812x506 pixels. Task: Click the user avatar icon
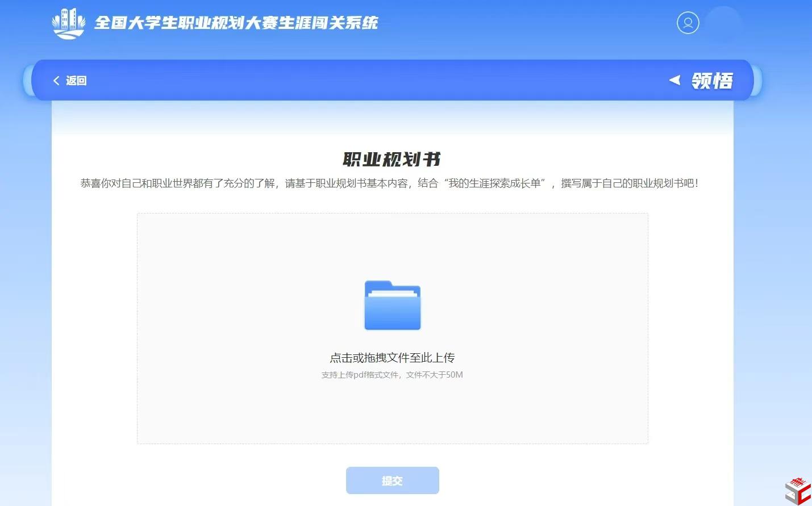[688, 23]
